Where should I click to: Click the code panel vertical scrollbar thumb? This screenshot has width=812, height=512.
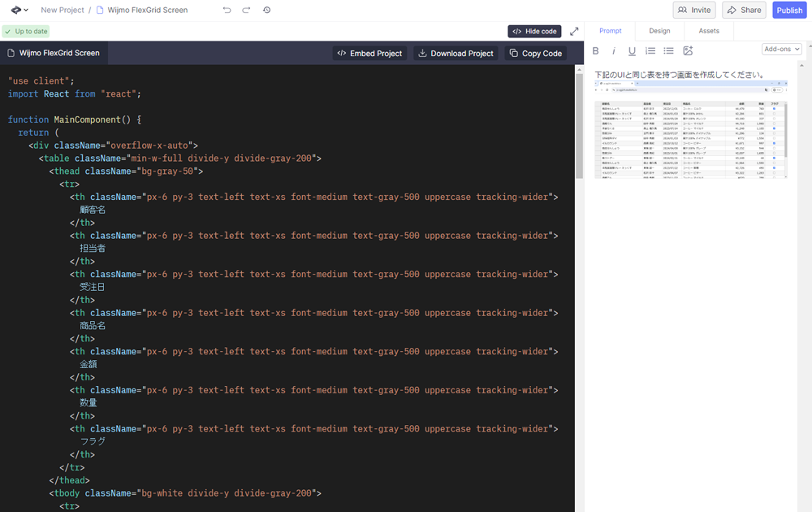tap(579, 126)
